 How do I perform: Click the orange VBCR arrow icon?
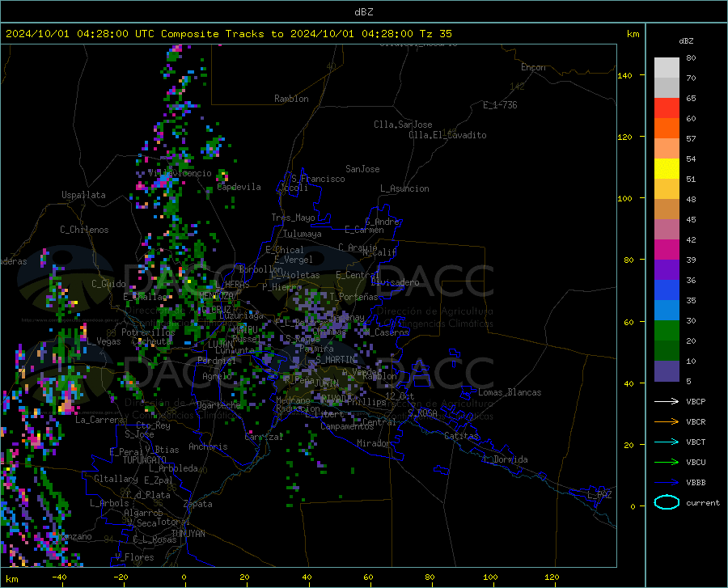667,422
